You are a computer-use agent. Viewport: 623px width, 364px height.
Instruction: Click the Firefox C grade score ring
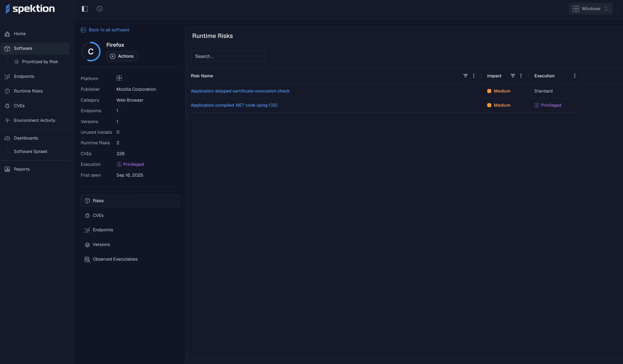point(91,52)
